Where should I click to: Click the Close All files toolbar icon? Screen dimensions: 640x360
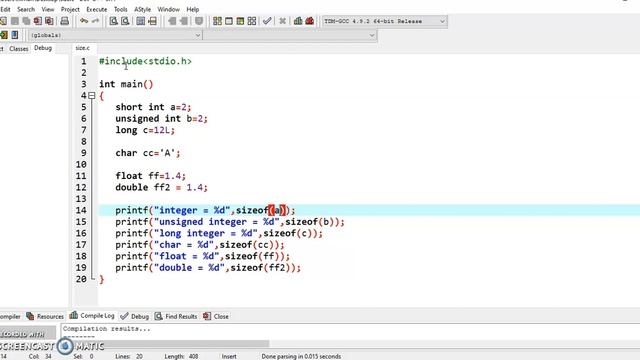[x=49, y=21]
